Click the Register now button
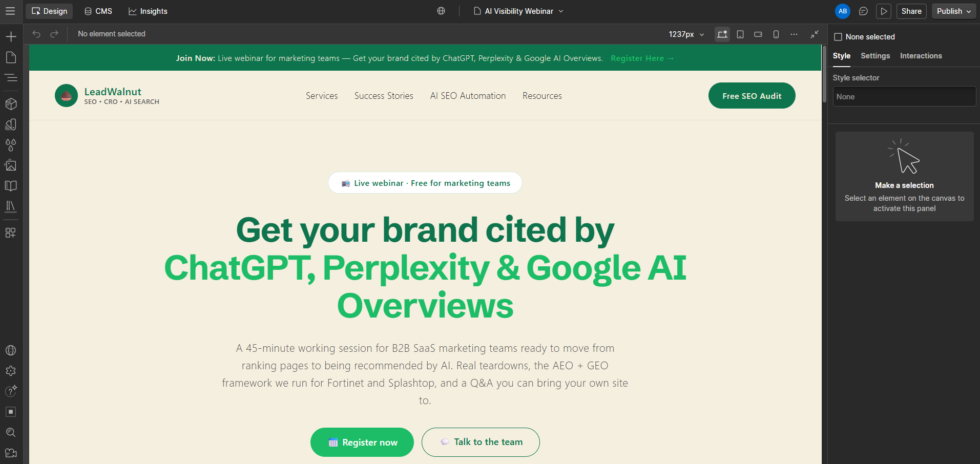980x464 pixels. coord(362,442)
